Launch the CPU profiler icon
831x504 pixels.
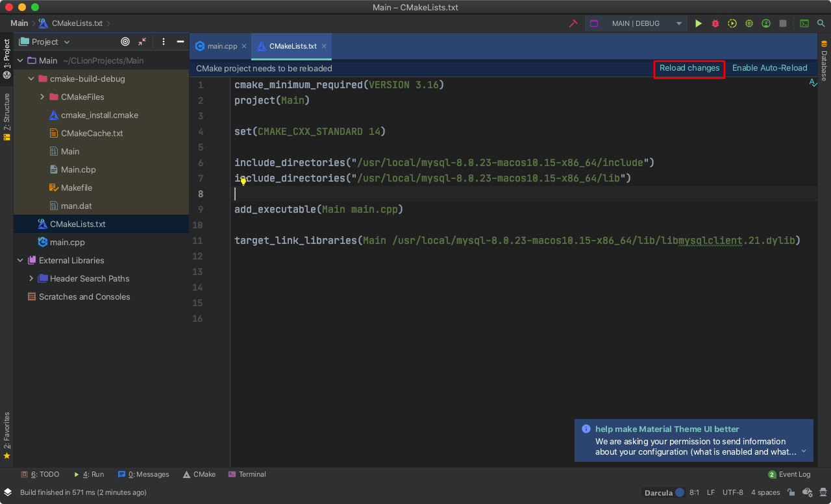(749, 23)
